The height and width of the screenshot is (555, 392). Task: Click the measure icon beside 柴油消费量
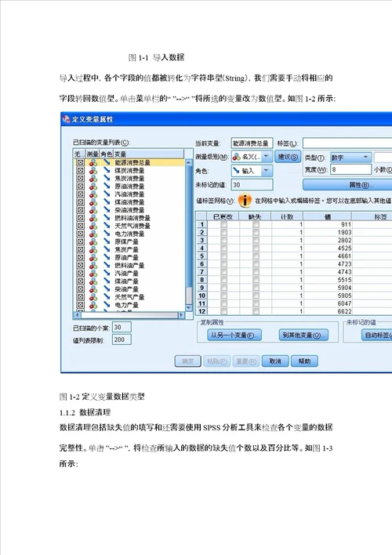[93, 210]
